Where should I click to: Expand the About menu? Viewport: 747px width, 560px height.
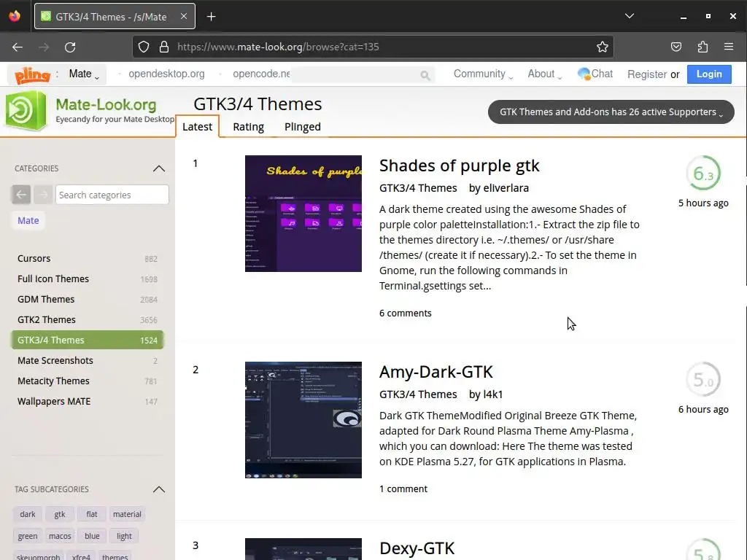544,74
